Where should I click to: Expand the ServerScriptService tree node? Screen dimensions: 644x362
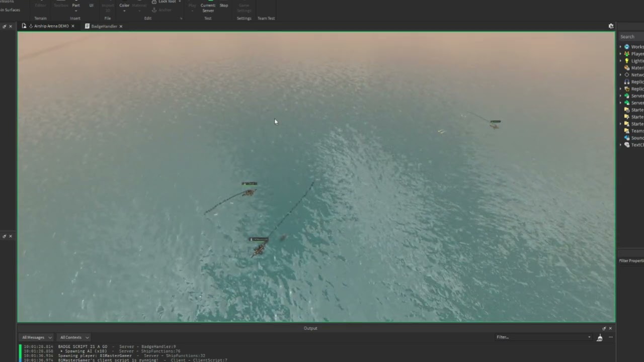point(620,96)
